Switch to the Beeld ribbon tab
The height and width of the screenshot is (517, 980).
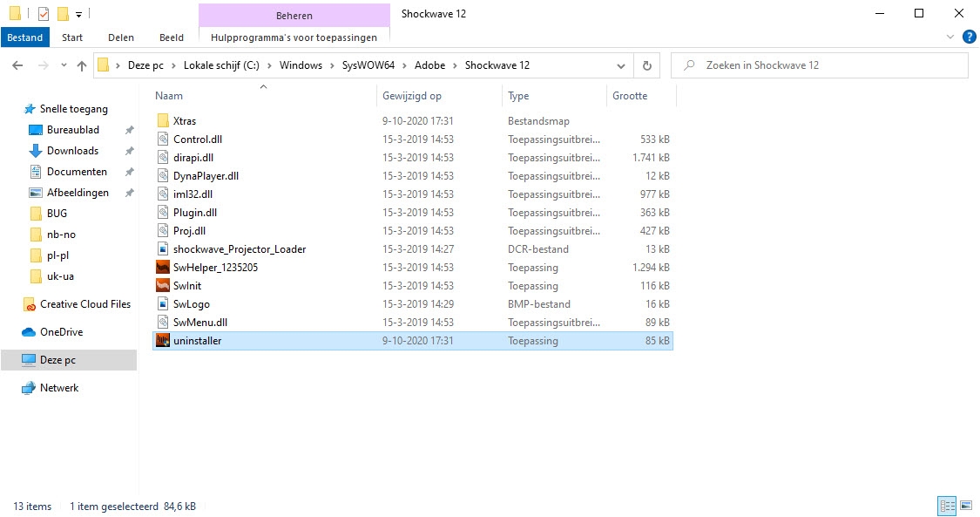[172, 37]
